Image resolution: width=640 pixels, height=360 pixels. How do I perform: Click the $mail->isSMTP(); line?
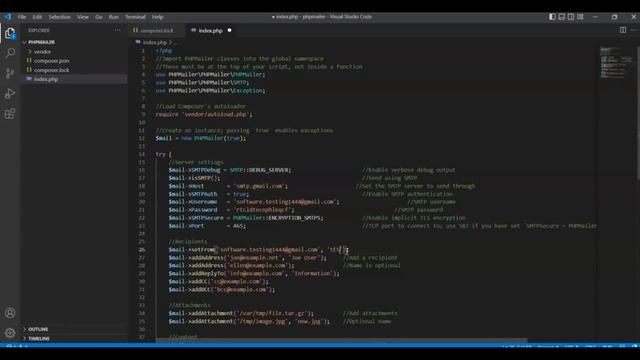[x=194, y=178]
